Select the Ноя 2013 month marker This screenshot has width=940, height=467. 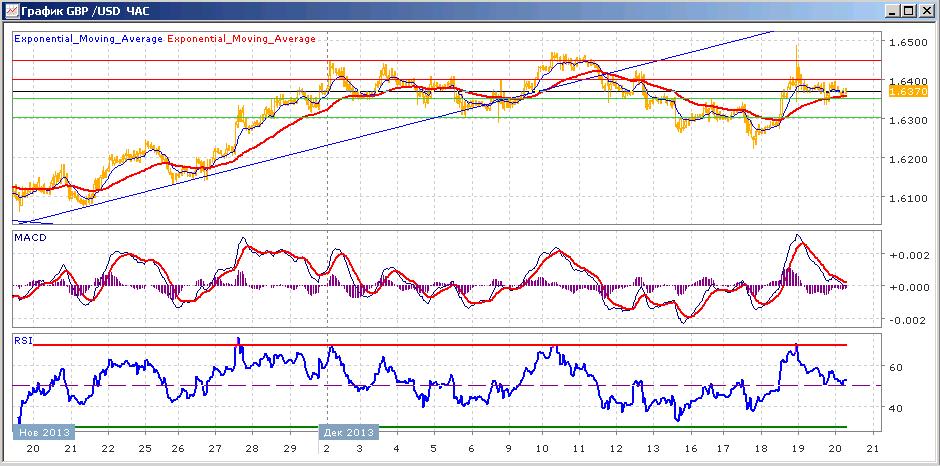(44, 432)
